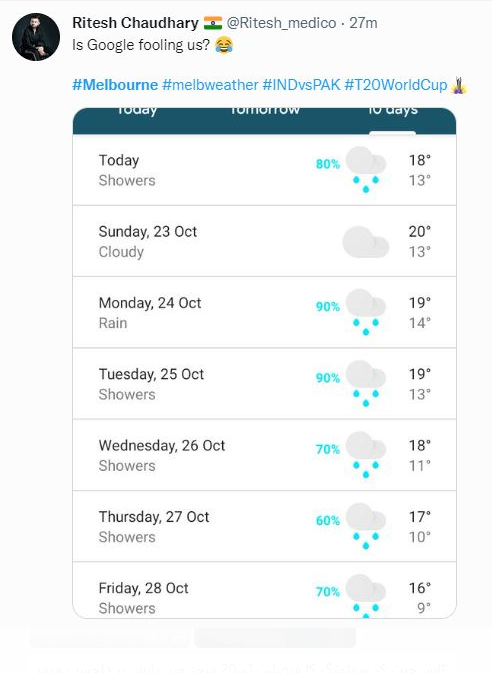Open the #T20WorldCup hashtag

(x=395, y=85)
